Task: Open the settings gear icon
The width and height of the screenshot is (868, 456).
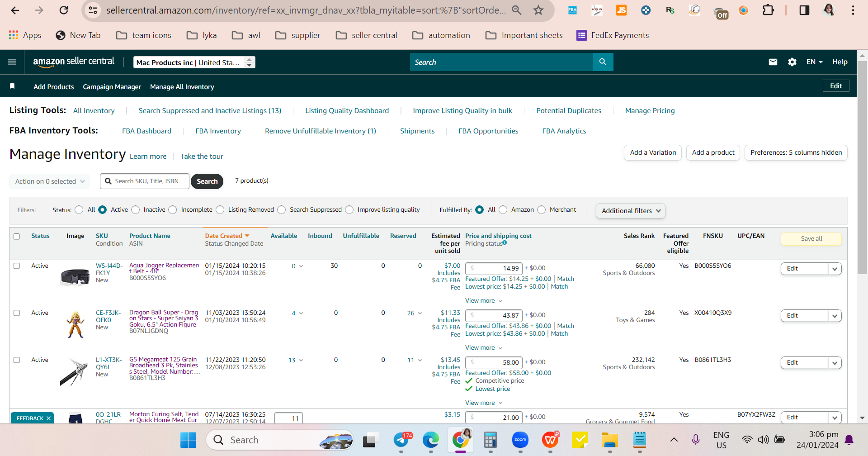Action: tap(792, 62)
